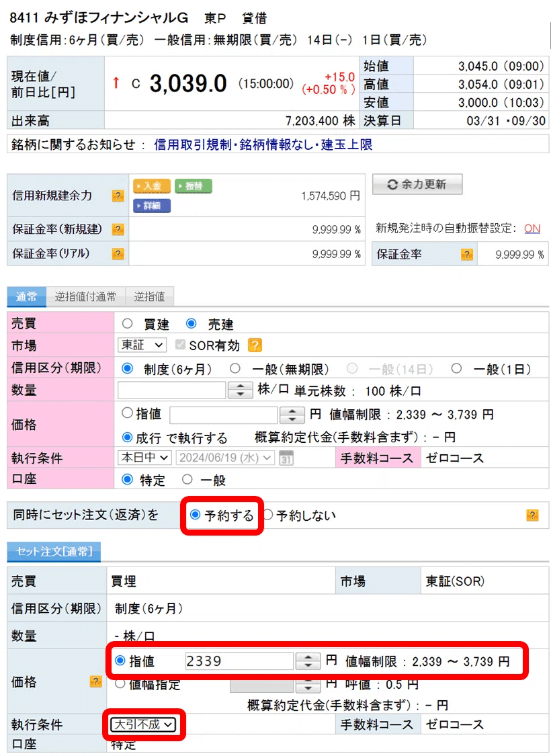Switch to the 逆指値付通常 tab
This screenshot has width=551, height=756.
coord(85,296)
